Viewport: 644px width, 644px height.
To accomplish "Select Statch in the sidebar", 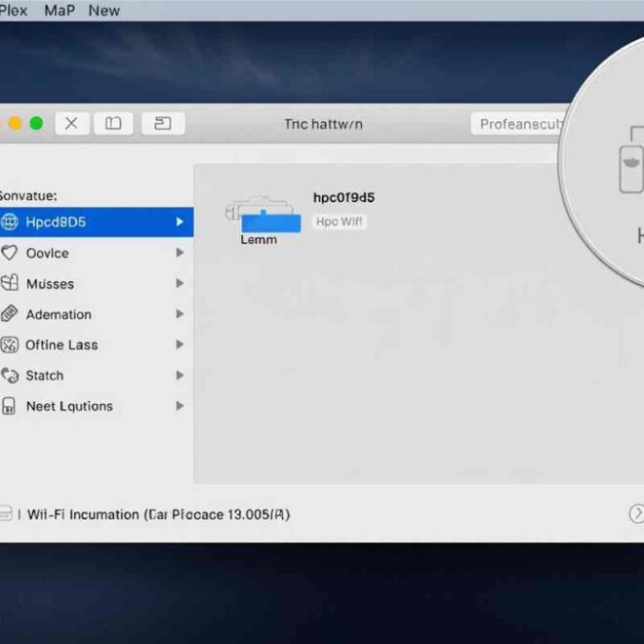I will [x=97, y=376].
